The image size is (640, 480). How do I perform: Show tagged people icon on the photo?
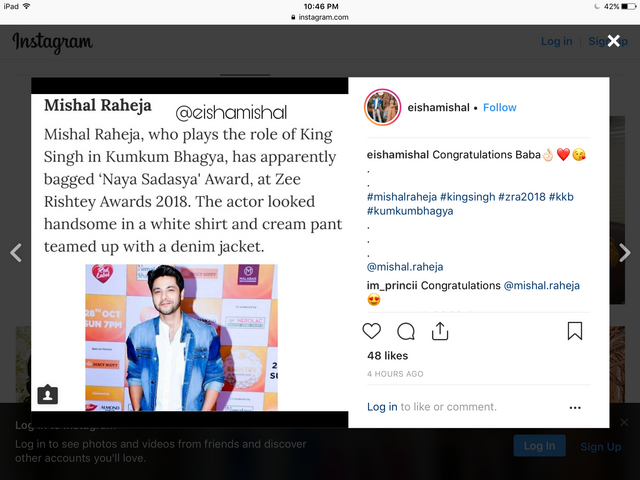click(48, 394)
